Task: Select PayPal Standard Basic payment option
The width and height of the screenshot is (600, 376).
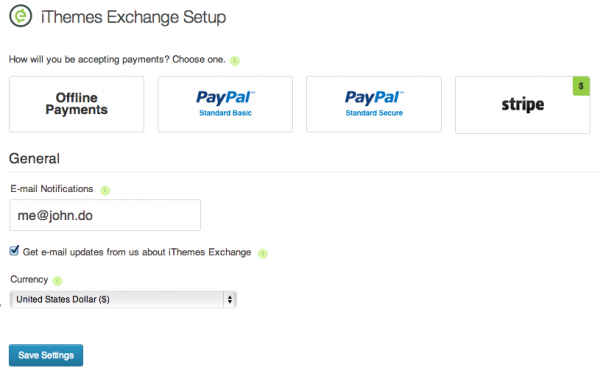Action: pos(225,104)
